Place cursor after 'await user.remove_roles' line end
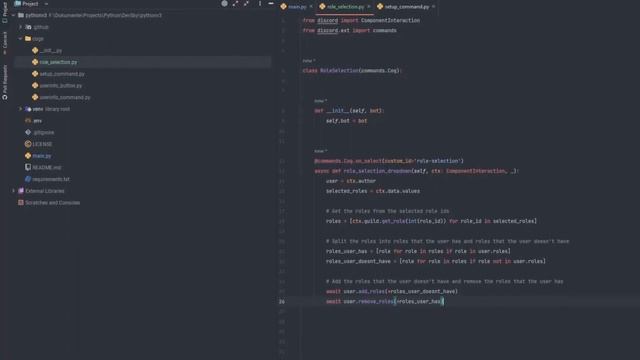 click(x=444, y=302)
